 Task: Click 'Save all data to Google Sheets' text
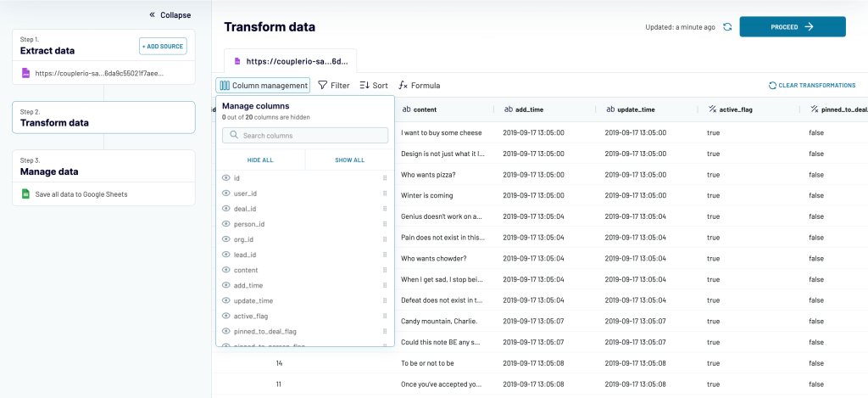pyautogui.click(x=81, y=194)
